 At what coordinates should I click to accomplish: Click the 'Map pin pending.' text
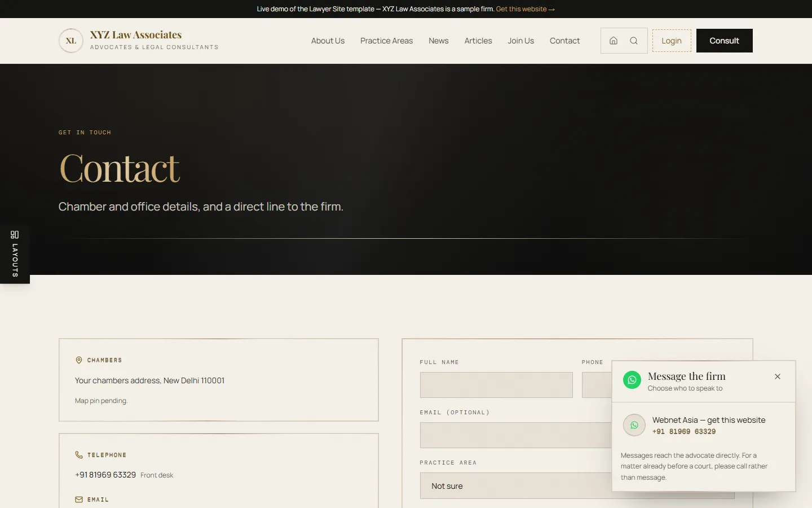101,401
